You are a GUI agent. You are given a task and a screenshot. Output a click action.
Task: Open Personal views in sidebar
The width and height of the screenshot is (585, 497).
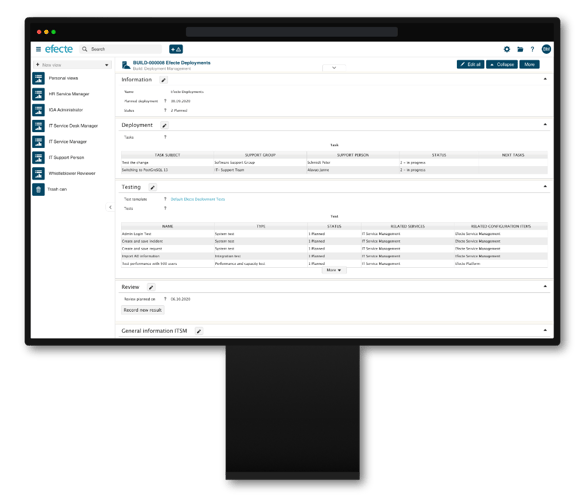click(x=63, y=78)
